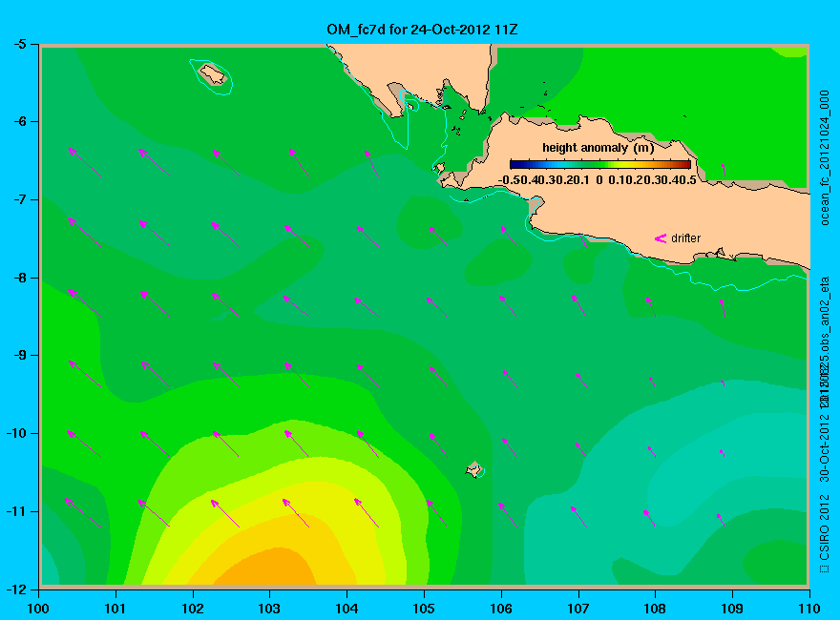
Task: Click the '109' longitude axis label
Action: click(732, 609)
